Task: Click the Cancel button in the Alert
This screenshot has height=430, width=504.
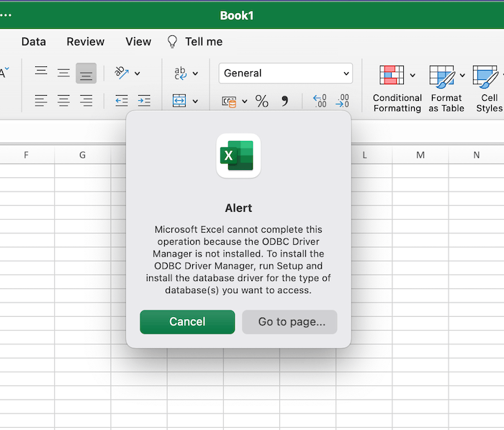Action: coord(187,322)
